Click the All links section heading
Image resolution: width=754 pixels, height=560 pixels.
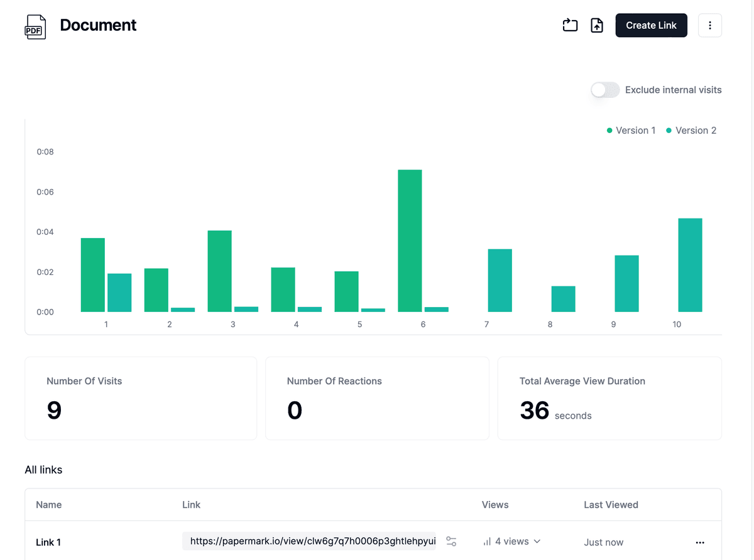(x=43, y=470)
